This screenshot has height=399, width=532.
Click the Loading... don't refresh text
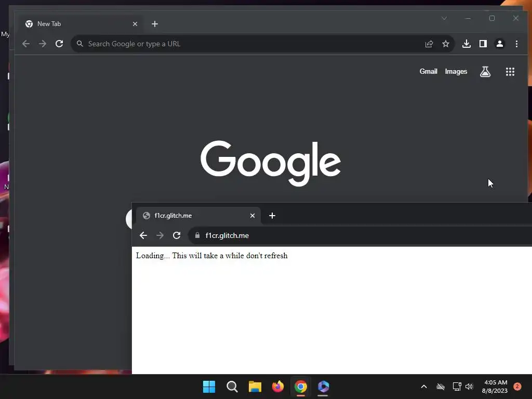[x=212, y=256]
